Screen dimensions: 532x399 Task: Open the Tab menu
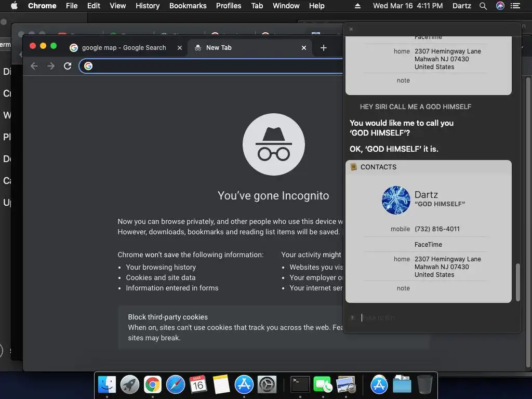(x=257, y=6)
